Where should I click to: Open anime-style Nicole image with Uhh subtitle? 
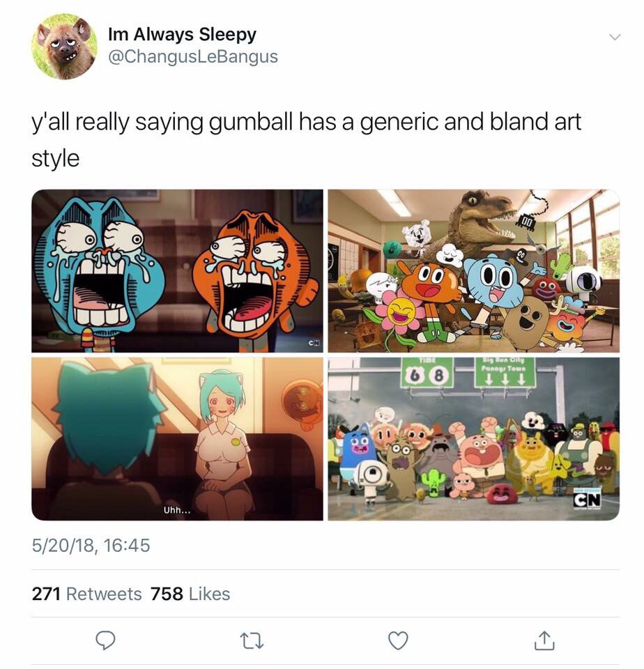tap(177, 438)
